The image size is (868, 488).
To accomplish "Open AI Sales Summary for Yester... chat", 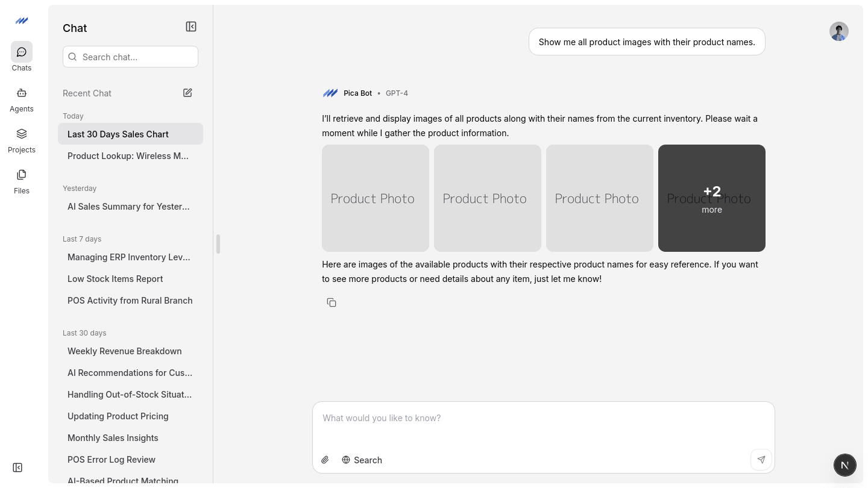I will pyautogui.click(x=130, y=206).
